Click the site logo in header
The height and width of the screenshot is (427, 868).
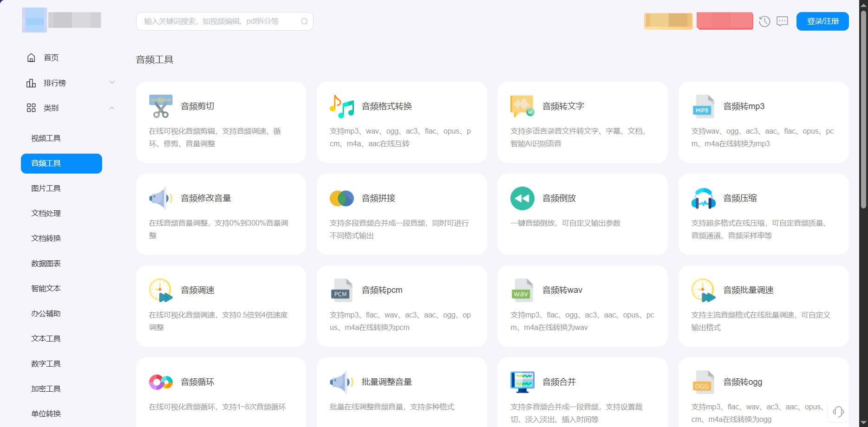click(62, 20)
